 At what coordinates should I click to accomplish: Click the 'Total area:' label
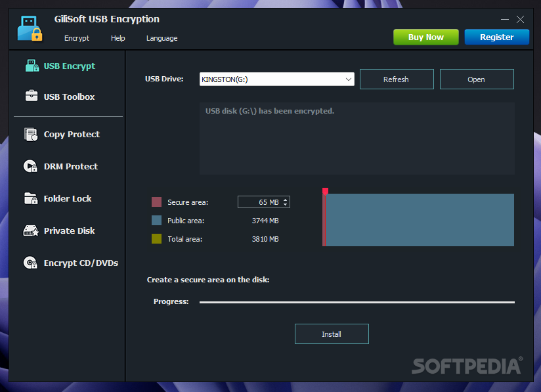pos(184,239)
